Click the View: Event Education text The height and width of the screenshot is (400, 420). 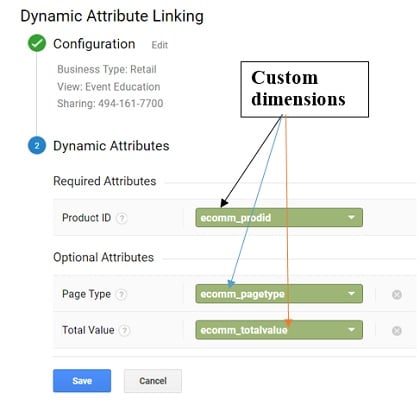109,87
